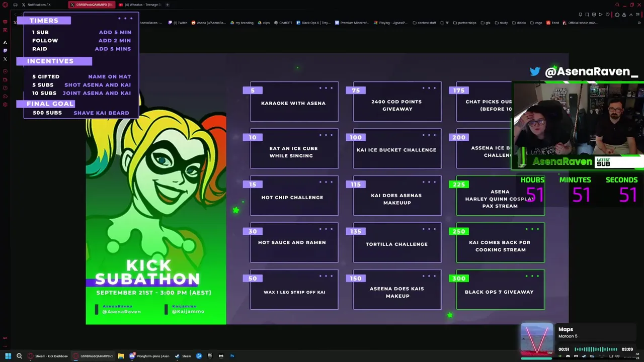This screenshot has width=644, height=362.
Task: Open Epic Games Launcher from taskbar
Action: click(210, 356)
